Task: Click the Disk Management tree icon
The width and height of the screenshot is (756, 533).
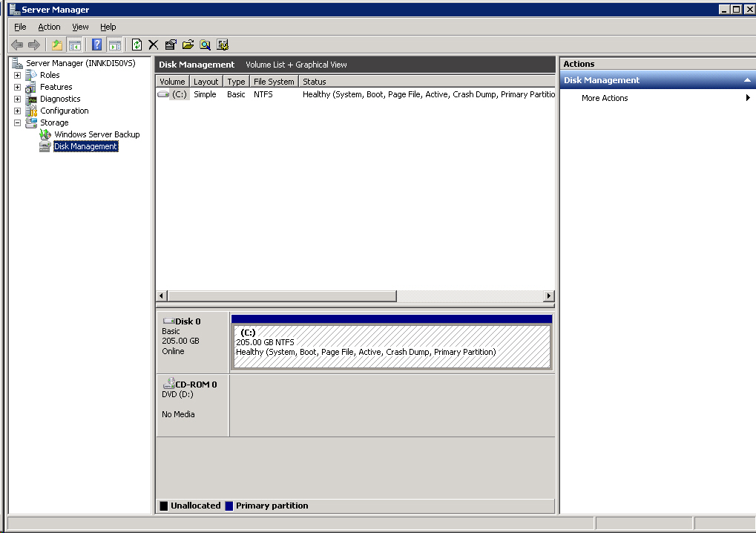Action: (x=45, y=147)
